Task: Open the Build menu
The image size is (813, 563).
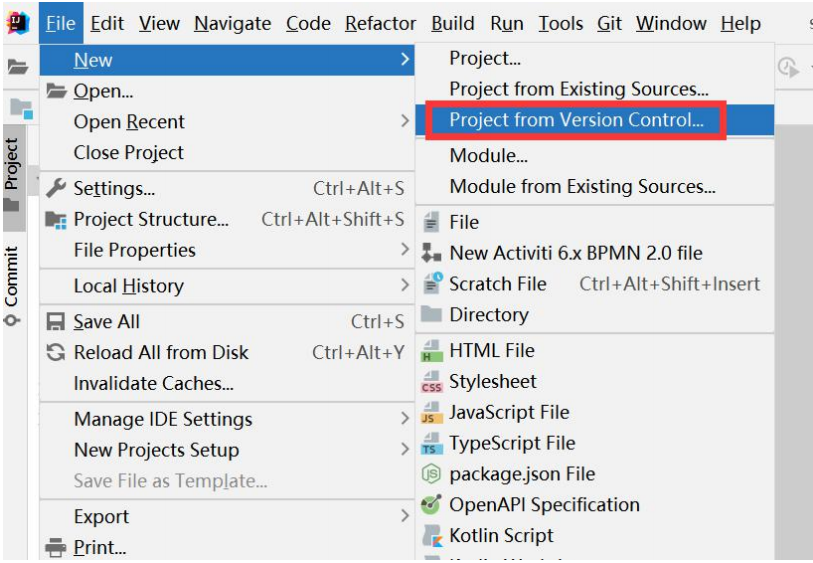Action: pos(453,23)
